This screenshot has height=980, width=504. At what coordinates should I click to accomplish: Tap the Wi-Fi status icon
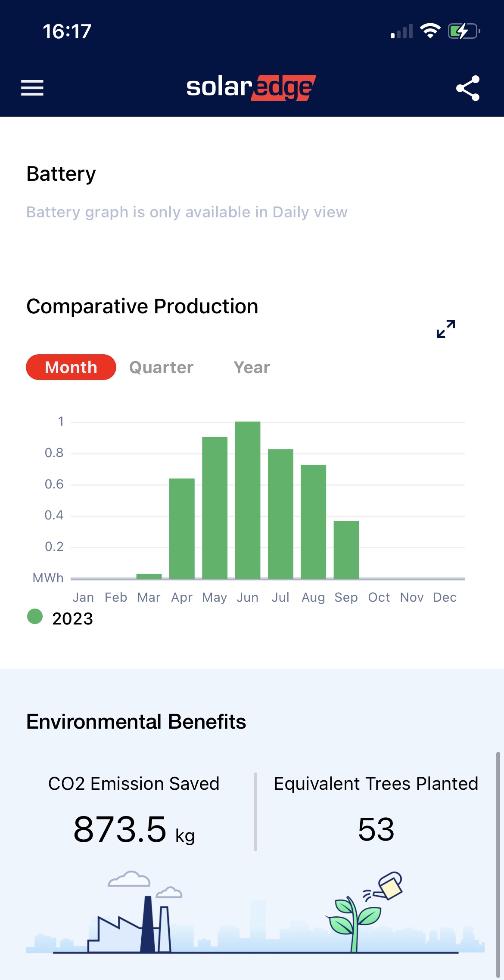point(429,31)
